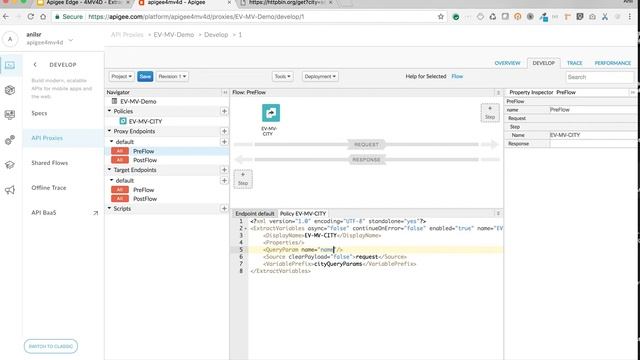Screen dimensions: 640x360
Task: Switch to the Trace tab
Action: [x=574, y=63]
